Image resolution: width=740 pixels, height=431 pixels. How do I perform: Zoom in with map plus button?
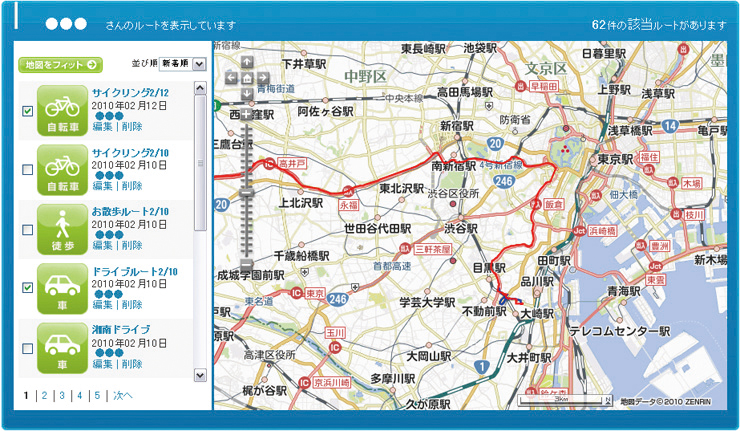[x=246, y=115]
